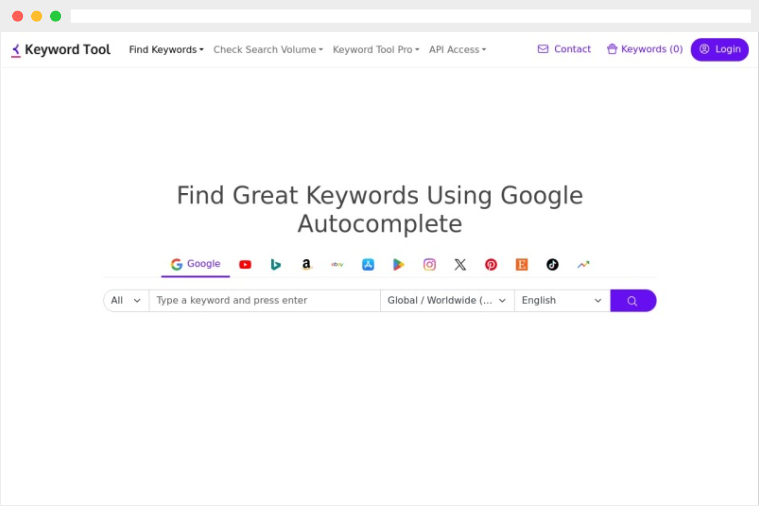Choose the Instagram hashtag source icon
Image resolution: width=759 pixels, height=506 pixels.
click(x=429, y=264)
